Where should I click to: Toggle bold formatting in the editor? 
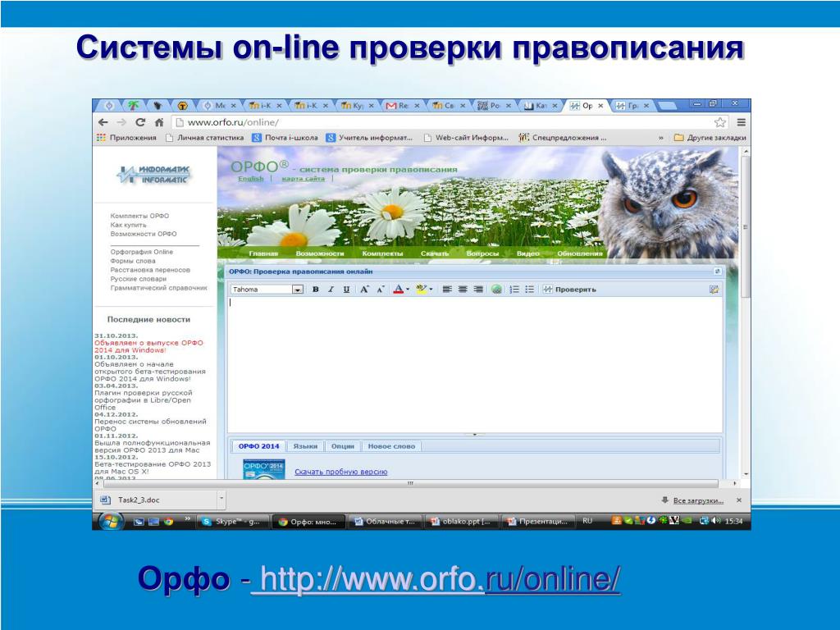[x=316, y=290]
